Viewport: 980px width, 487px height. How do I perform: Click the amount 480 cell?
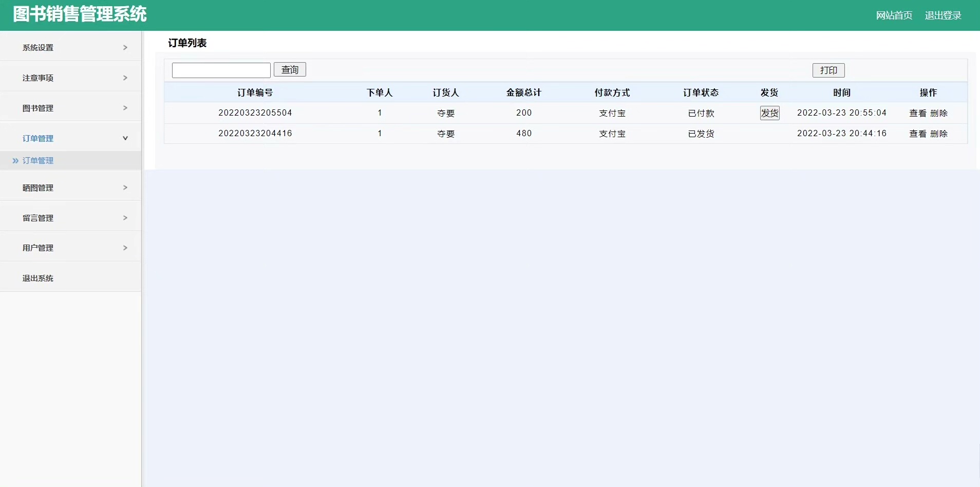coord(524,134)
